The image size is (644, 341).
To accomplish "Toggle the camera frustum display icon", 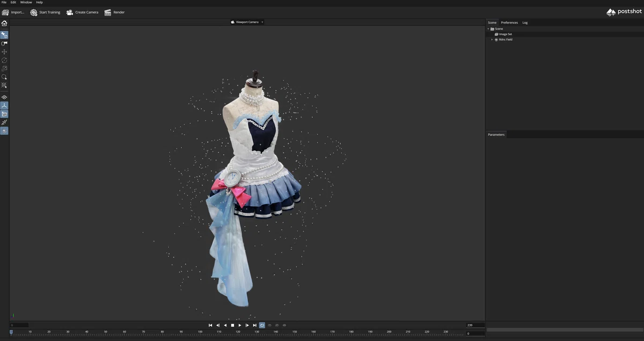I will 4,114.
